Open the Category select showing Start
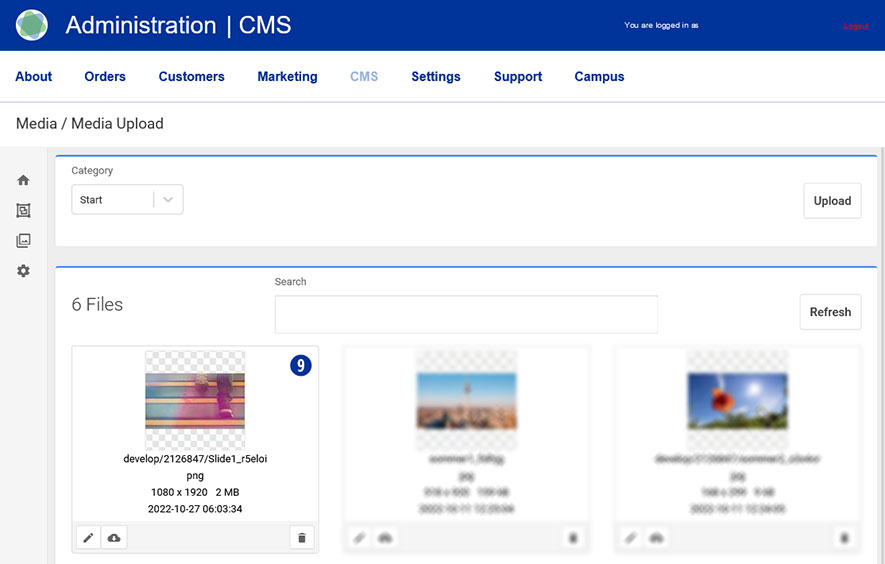The width and height of the screenshot is (885, 564). [112, 200]
